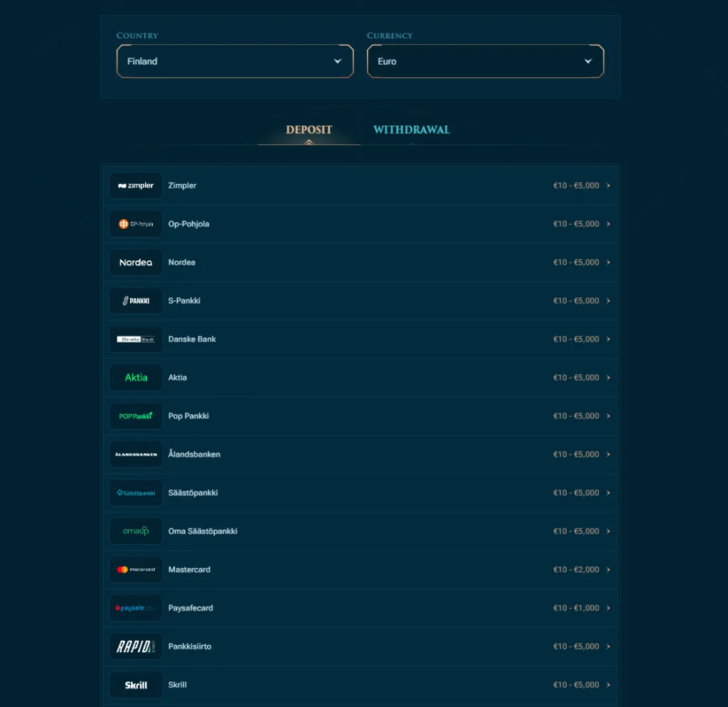The image size is (728, 707).
Task: Click the Mastercard logo icon
Action: coord(136,570)
